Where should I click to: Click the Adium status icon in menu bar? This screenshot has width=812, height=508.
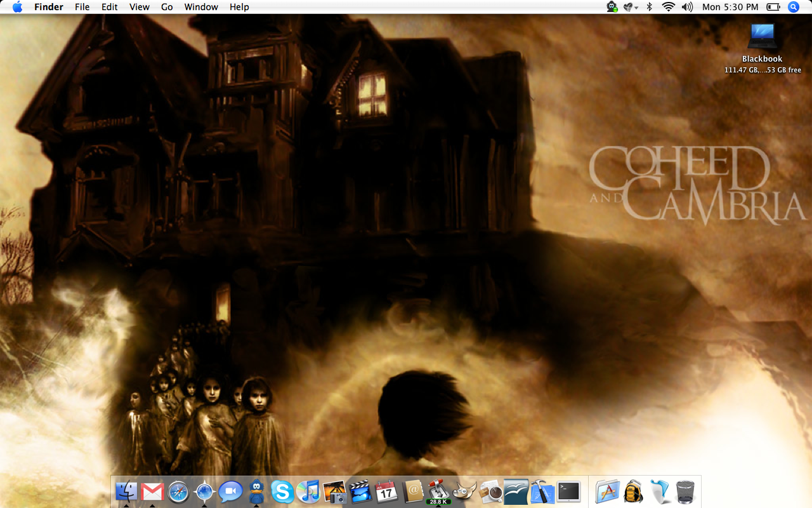click(612, 7)
